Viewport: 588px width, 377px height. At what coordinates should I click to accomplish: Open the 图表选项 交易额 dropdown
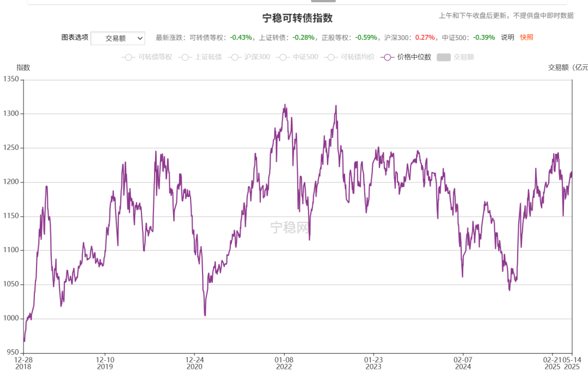(x=118, y=38)
